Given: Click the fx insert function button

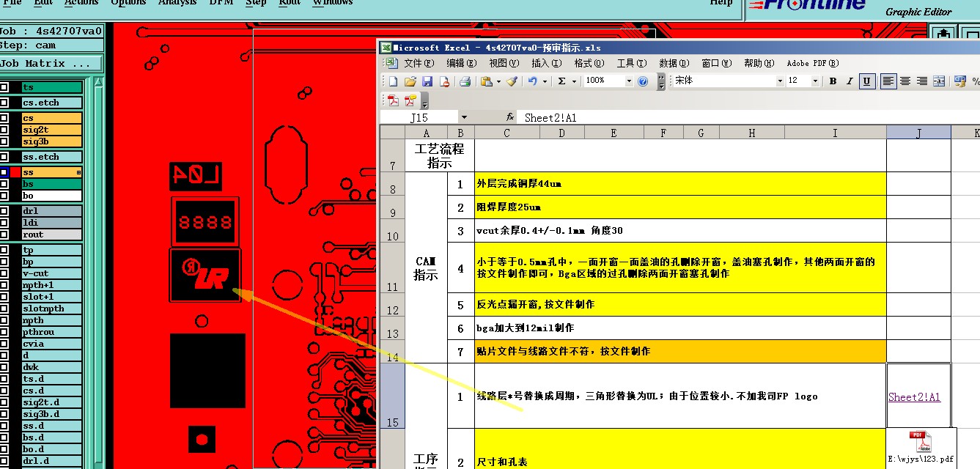Looking at the screenshot, I should tap(510, 117).
